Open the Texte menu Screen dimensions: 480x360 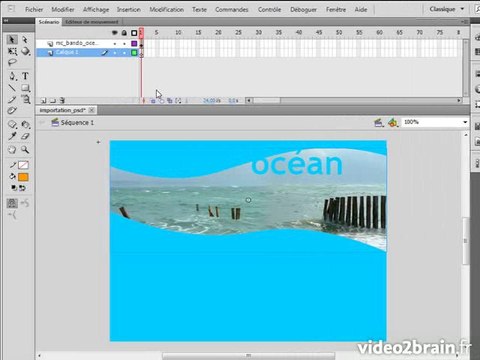(199, 9)
